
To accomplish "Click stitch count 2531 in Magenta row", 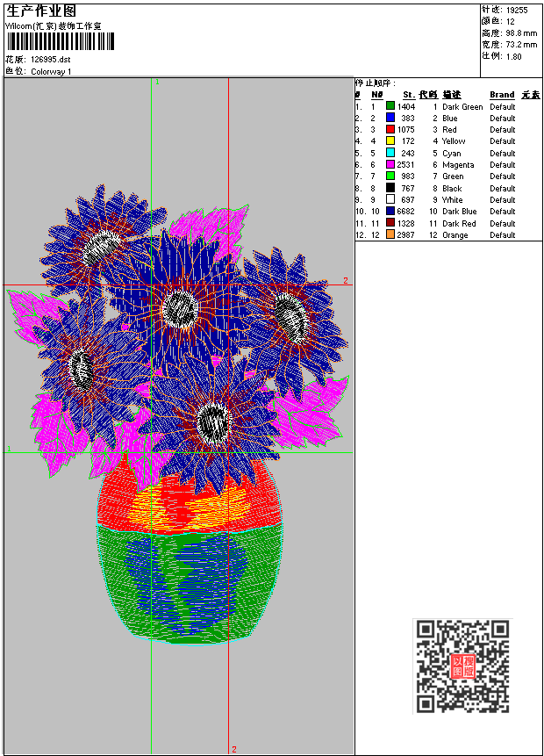I will 405,165.
